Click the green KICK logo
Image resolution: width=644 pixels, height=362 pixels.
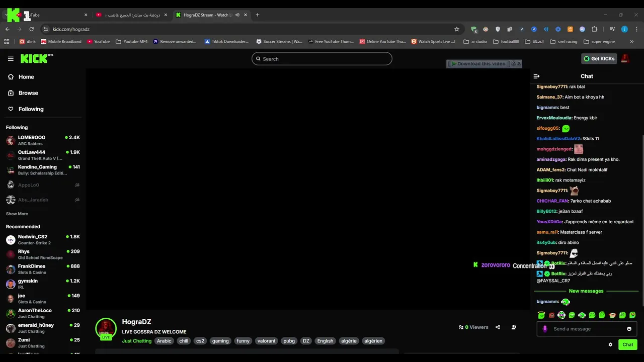click(37, 59)
